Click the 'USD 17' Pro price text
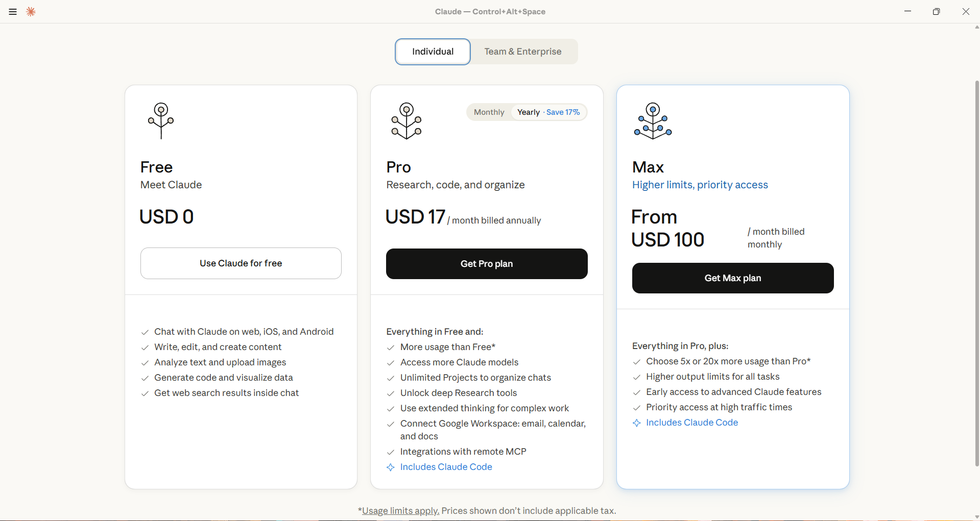 pos(415,217)
